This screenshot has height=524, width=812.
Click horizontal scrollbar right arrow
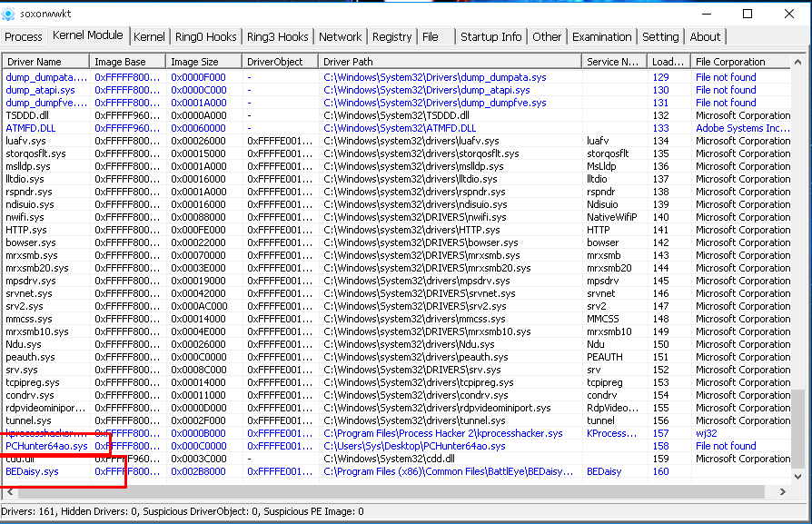coord(783,492)
